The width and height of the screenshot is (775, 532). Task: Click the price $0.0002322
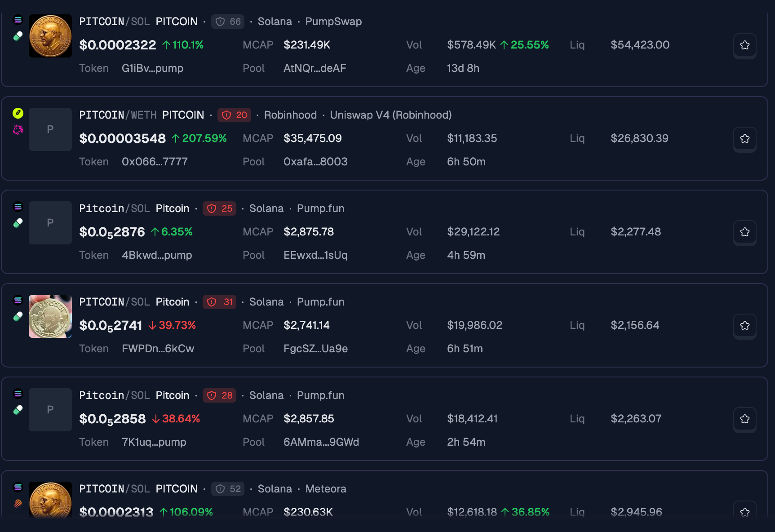point(118,45)
